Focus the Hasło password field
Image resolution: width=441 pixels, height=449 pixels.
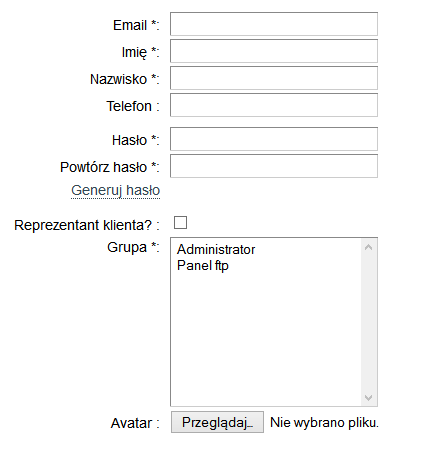274,139
